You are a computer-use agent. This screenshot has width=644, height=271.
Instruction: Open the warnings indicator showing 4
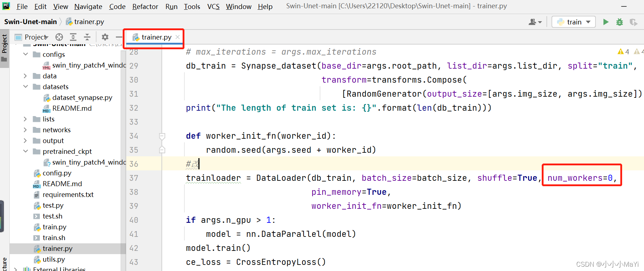(624, 52)
